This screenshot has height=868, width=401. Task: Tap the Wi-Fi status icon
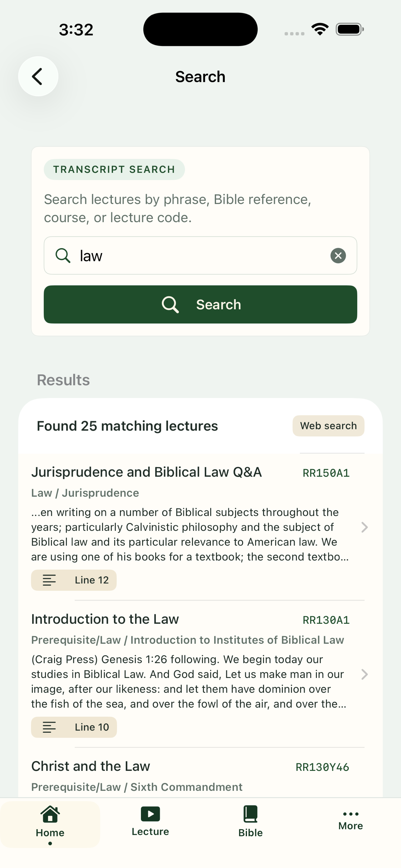[x=320, y=29]
